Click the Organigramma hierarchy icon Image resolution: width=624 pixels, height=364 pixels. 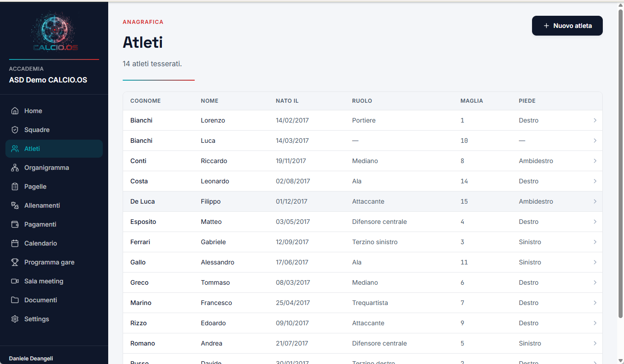pos(15,168)
